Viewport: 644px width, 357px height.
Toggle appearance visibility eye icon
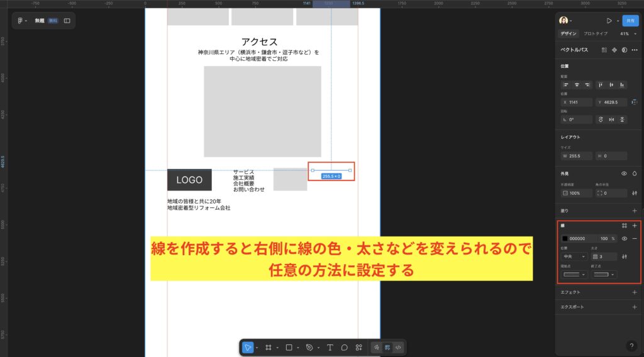[x=624, y=173]
